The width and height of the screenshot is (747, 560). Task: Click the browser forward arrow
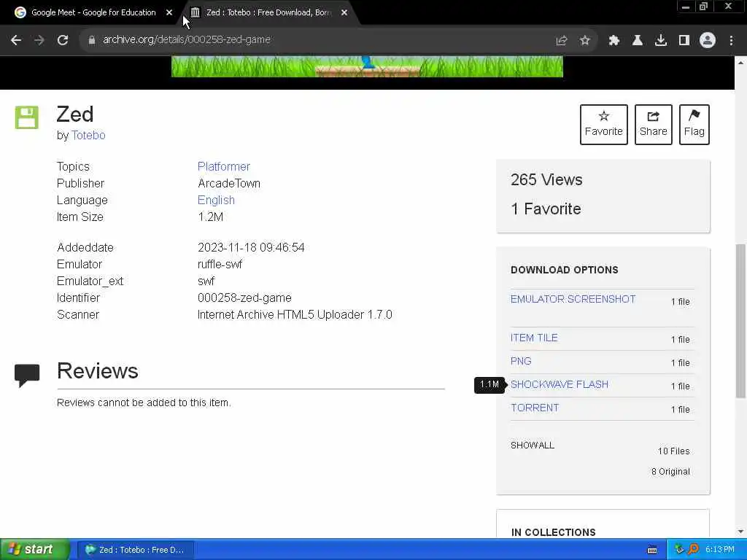39,41
